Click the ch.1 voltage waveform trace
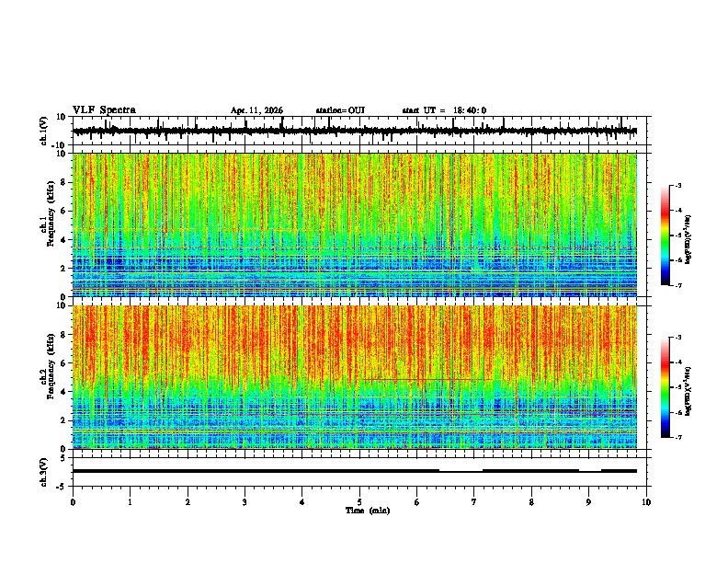Viewport: 728px width, 563px height. coord(354,131)
